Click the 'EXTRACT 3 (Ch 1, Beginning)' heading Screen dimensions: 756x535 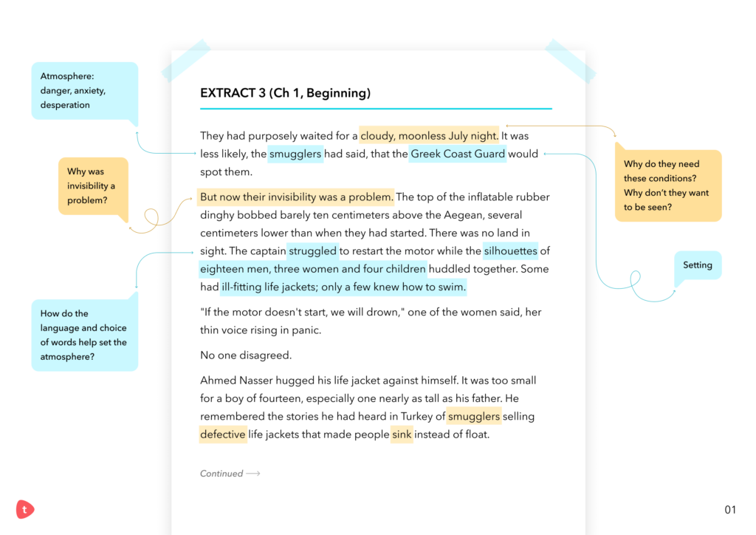click(x=285, y=93)
